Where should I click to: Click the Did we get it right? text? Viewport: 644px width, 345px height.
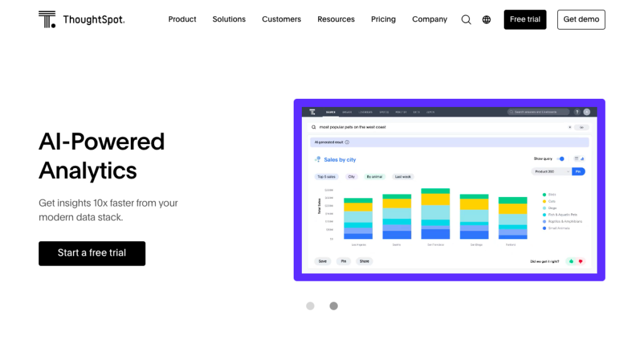tap(545, 261)
